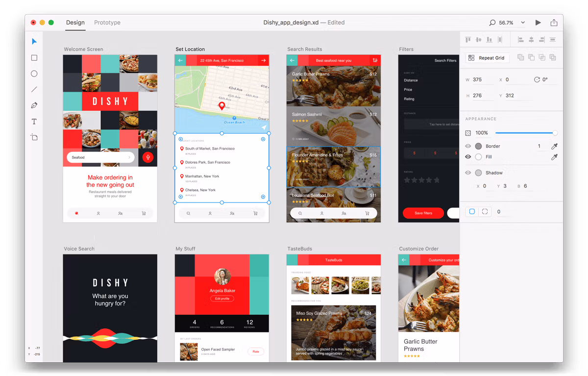This screenshot has height=376, width=588.
Task: Click the forward arrow in Set Location header
Action: [x=264, y=60]
